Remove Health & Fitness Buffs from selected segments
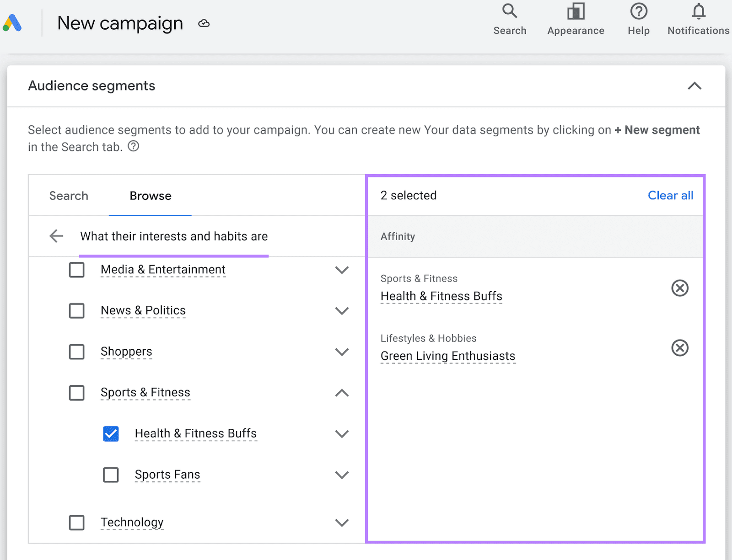The height and width of the screenshot is (560, 732). point(680,288)
